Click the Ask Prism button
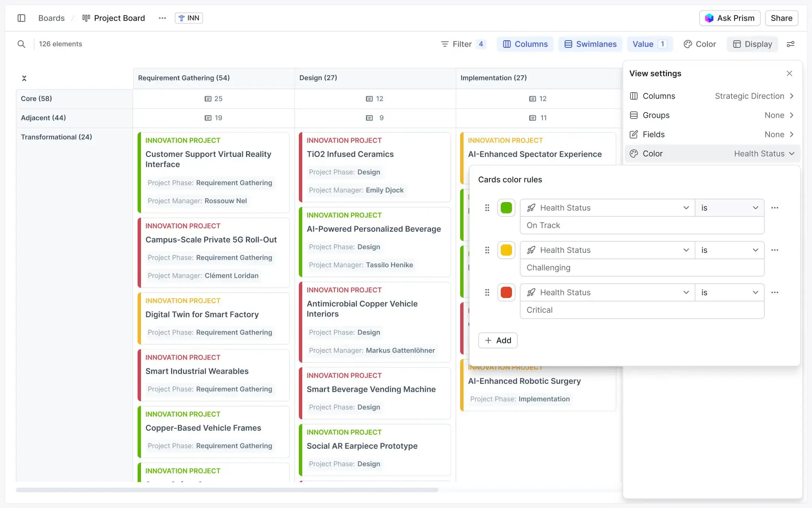 tap(729, 18)
